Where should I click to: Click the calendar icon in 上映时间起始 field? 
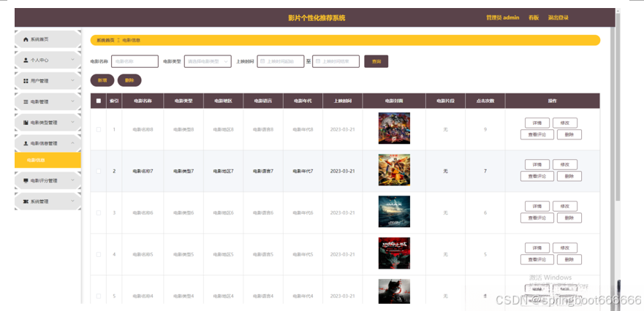coord(262,61)
